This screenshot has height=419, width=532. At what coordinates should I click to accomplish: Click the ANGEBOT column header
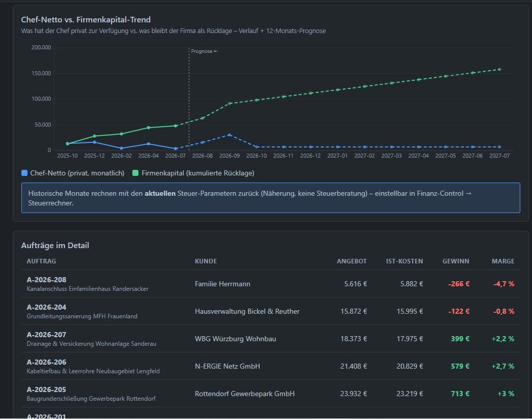[x=351, y=261]
